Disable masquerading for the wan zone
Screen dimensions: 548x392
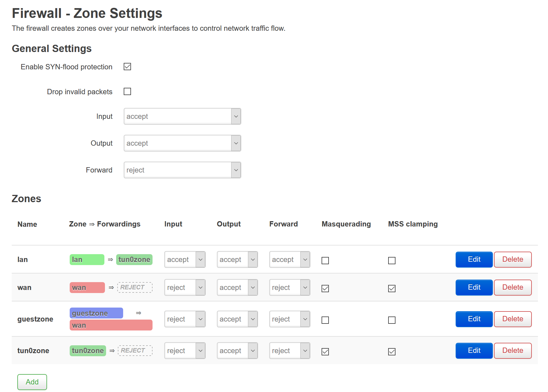[x=325, y=288]
